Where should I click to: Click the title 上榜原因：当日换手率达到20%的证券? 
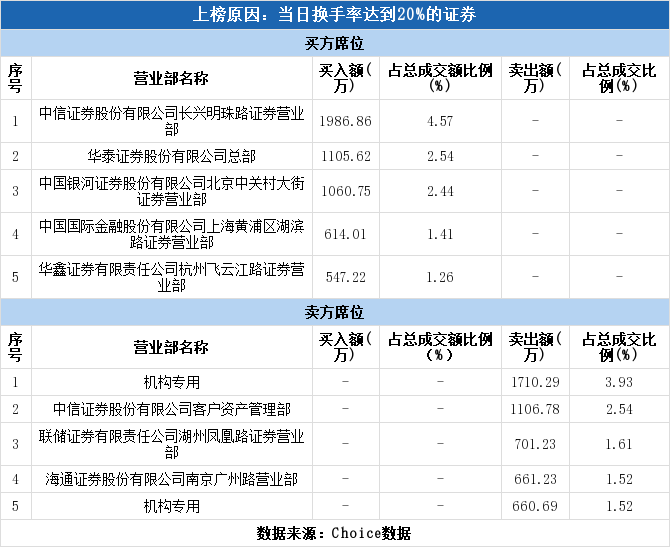pos(334,15)
